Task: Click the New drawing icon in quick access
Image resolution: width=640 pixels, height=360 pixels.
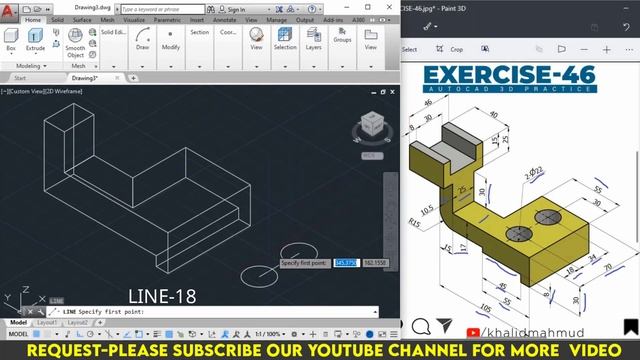Action: click(x=27, y=9)
